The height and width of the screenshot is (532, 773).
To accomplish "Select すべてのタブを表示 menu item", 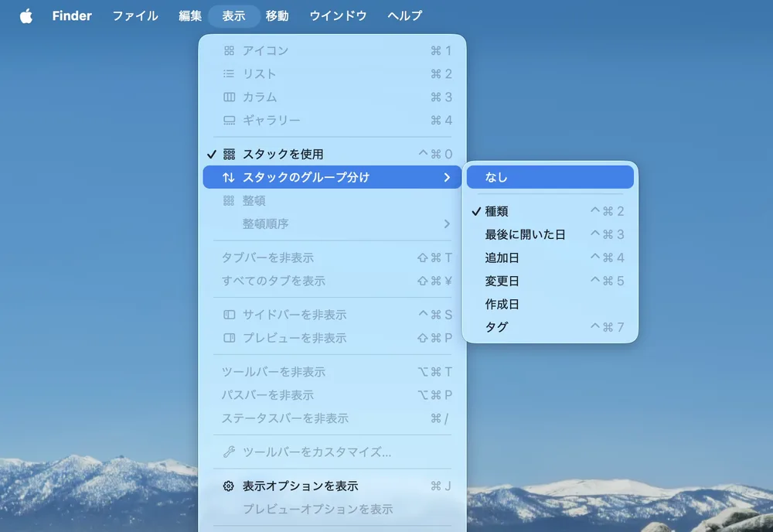I will point(332,281).
